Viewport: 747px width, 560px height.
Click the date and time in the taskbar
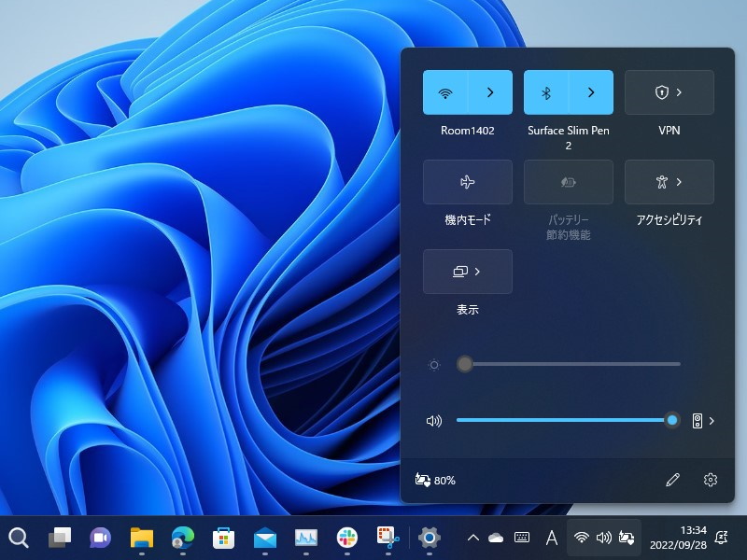point(678,539)
